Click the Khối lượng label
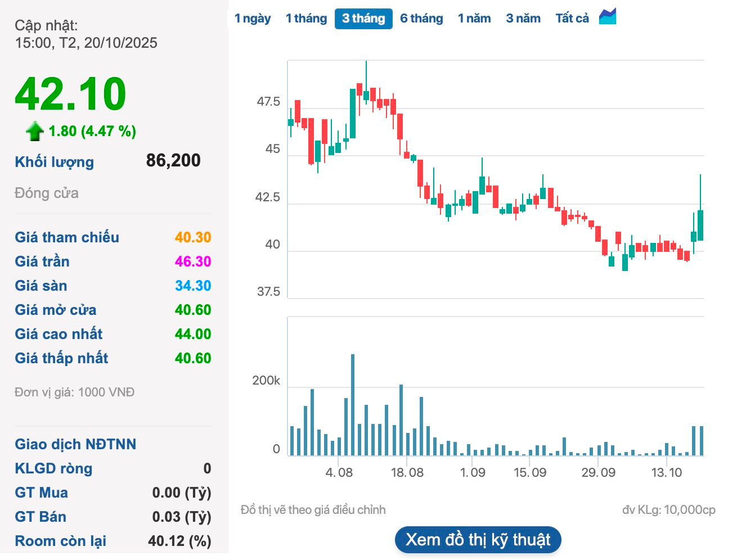The image size is (746, 560). point(55,162)
